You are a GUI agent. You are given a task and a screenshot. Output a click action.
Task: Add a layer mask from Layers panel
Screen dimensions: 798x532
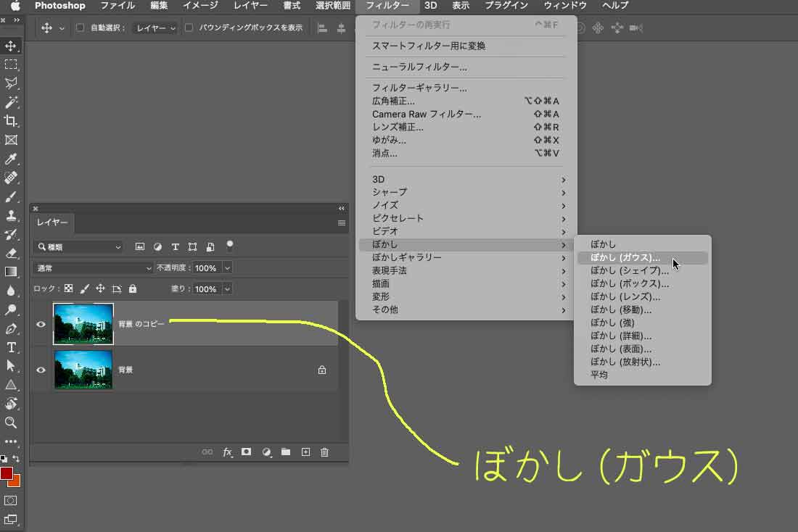[x=247, y=452]
